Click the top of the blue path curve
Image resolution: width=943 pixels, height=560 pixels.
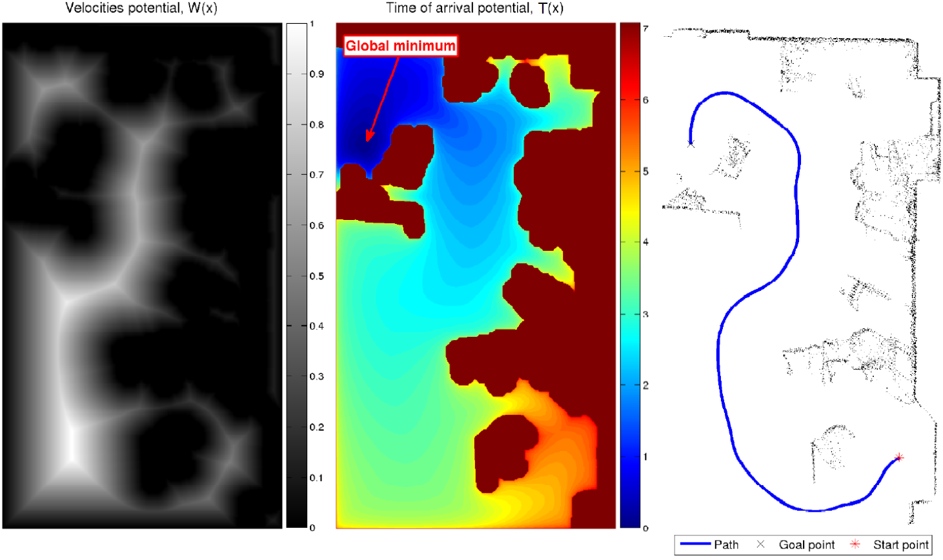click(x=726, y=94)
